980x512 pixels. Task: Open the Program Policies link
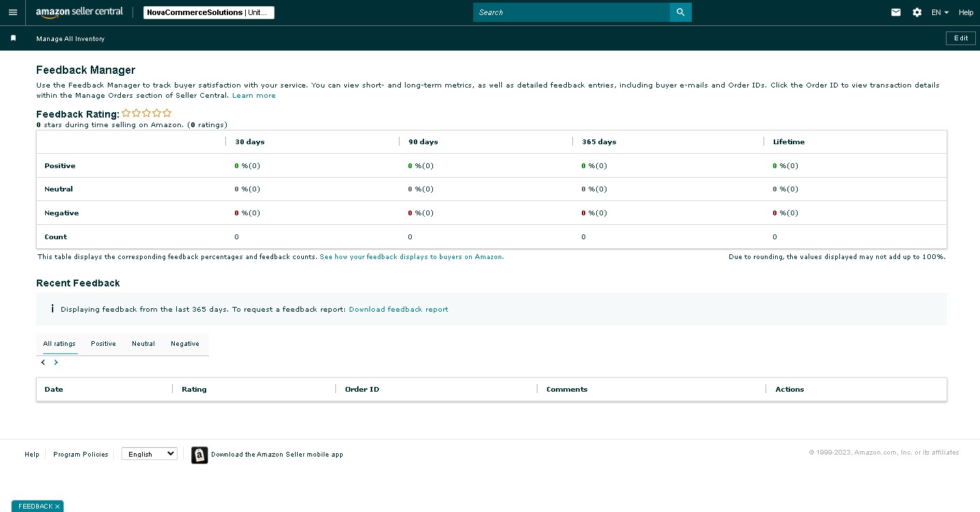[81, 455]
